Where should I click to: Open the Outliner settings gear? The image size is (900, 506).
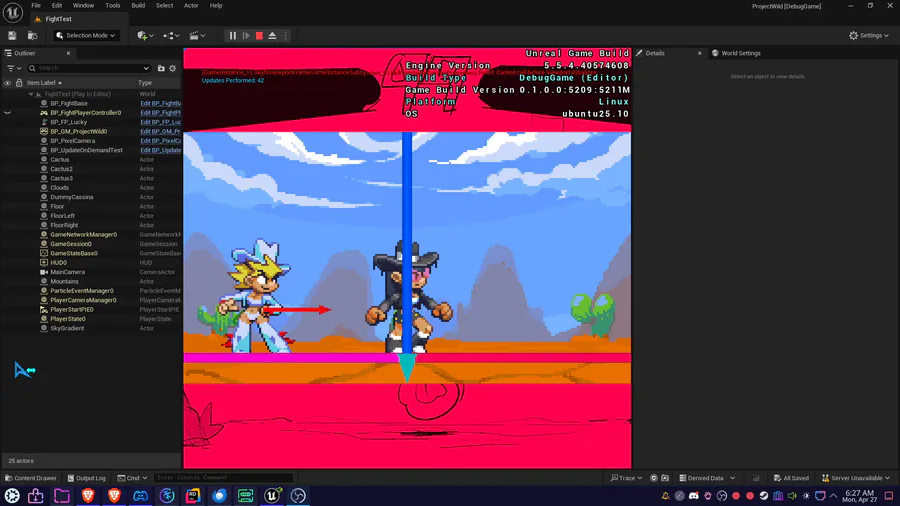(173, 68)
